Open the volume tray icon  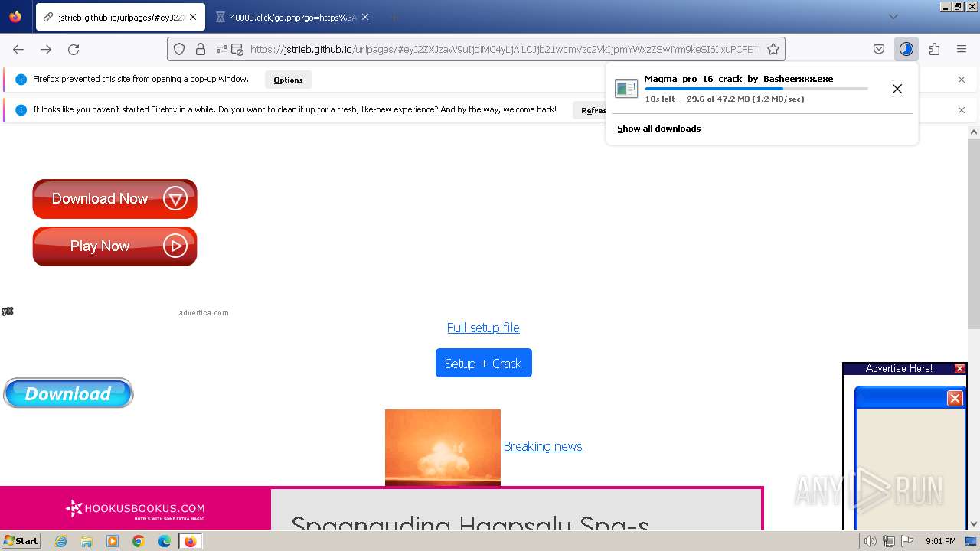tap(870, 541)
